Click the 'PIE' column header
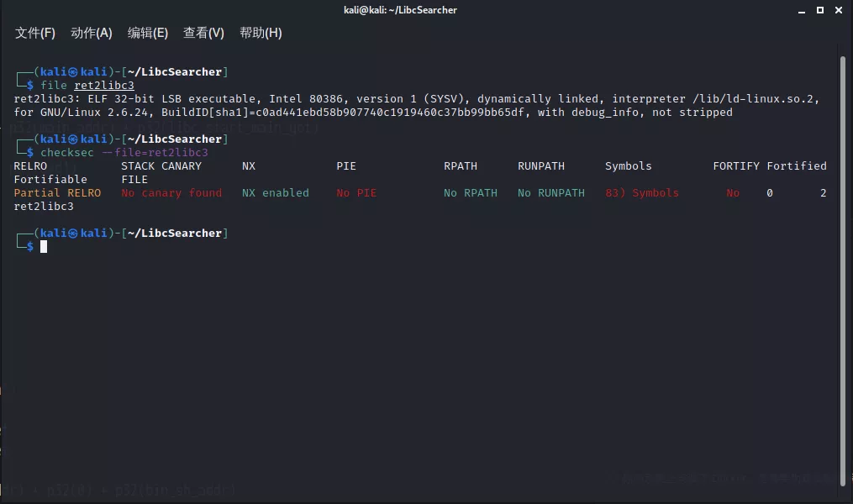853x504 pixels. (346, 165)
